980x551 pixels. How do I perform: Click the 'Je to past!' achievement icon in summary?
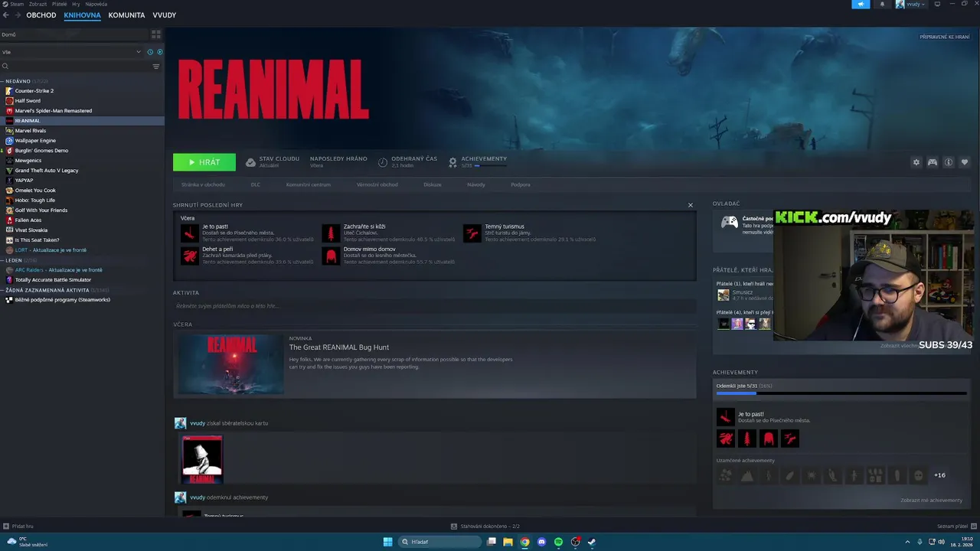point(190,233)
